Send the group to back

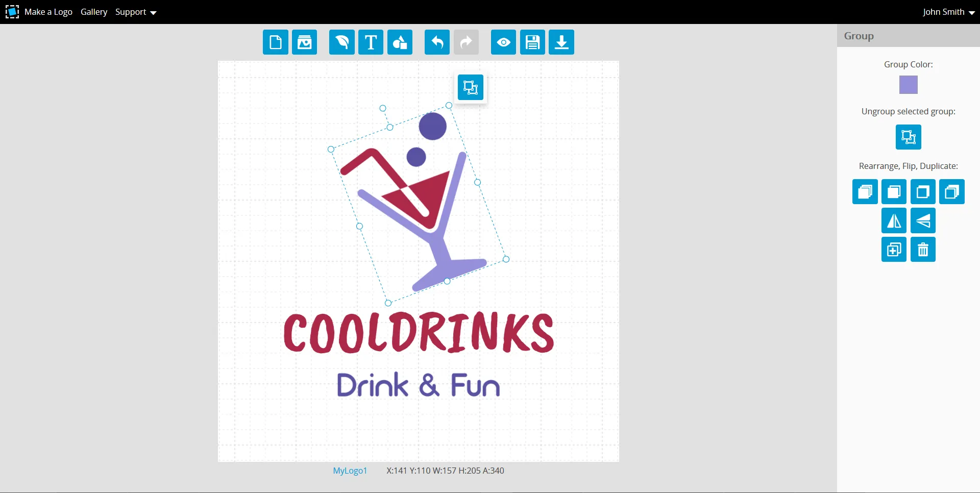pos(952,192)
